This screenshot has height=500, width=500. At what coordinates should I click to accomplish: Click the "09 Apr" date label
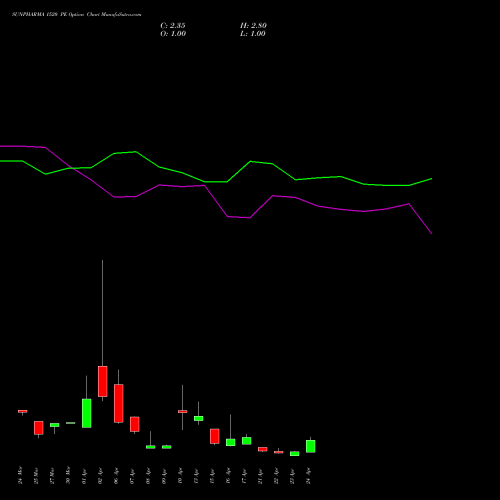(x=164, y=476)
